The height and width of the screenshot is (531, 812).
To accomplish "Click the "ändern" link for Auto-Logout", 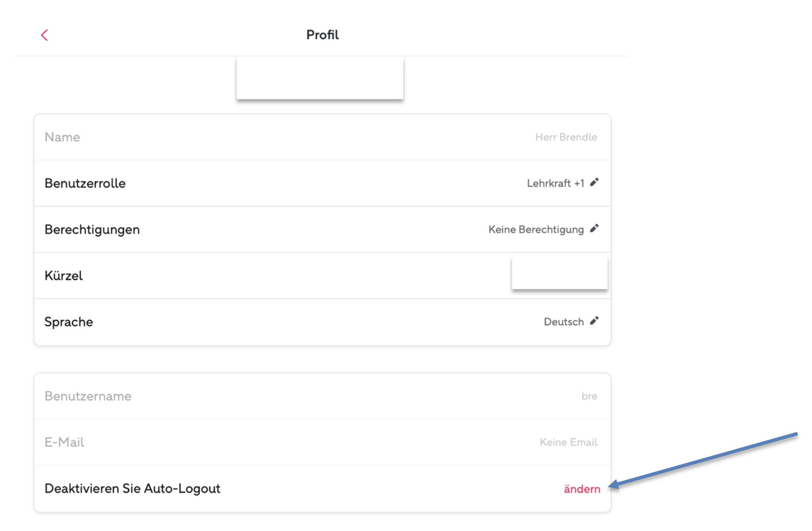I will [x=582, y=489].
